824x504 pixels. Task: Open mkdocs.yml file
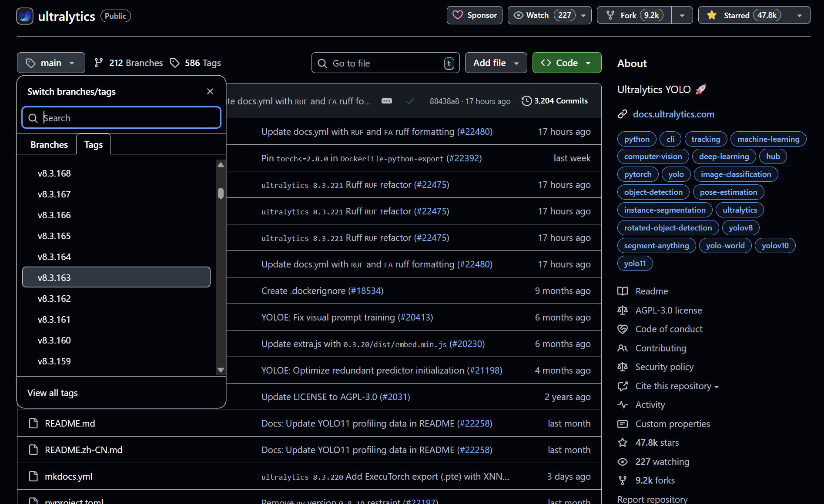click(x=68, y=477)
